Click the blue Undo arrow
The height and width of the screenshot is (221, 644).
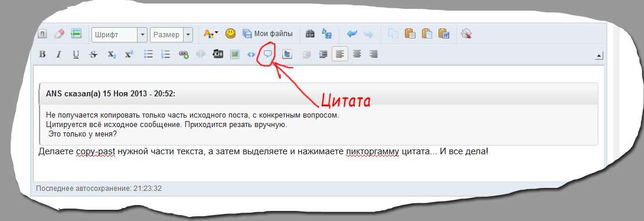pos(352,34)
